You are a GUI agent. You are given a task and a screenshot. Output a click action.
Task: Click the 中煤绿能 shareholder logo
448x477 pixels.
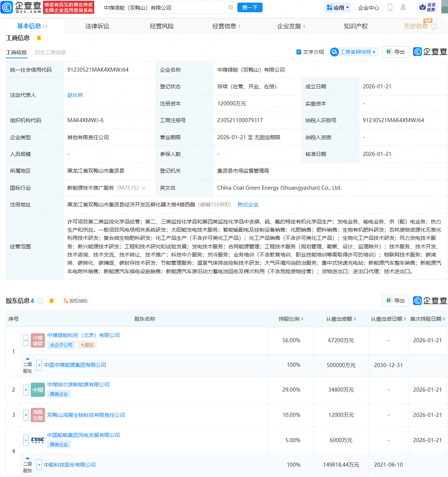38,340
